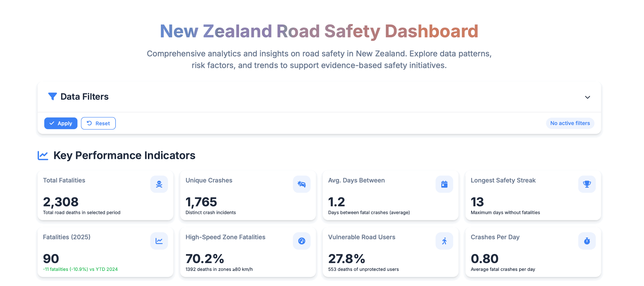Click the green YTD 2024 comparison text
Viewport: 644px width, 286px height.
click(x=80, y=269)
